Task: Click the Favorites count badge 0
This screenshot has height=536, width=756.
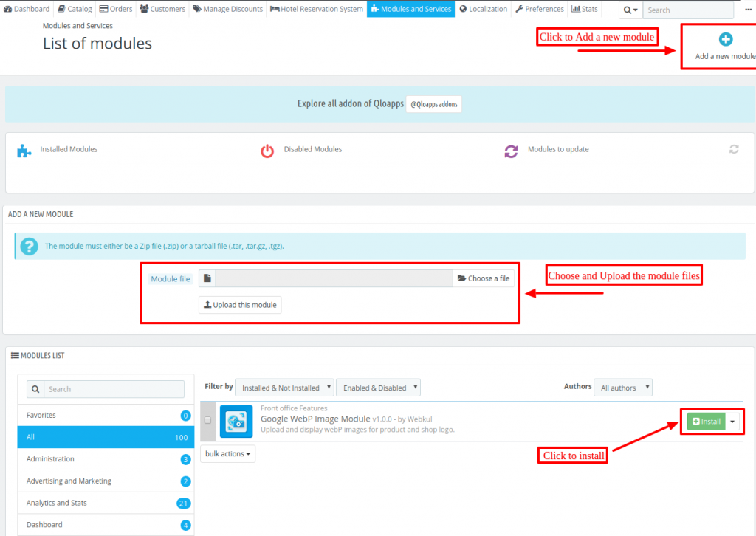Action: [185, 416]
